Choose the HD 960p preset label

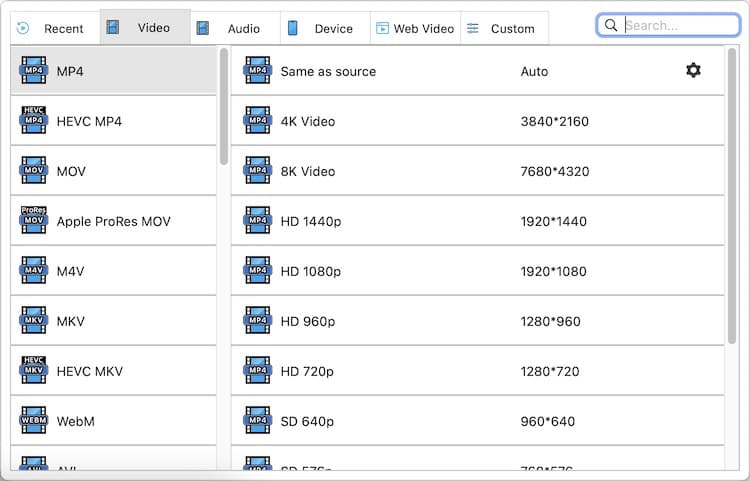coord(308,321)
